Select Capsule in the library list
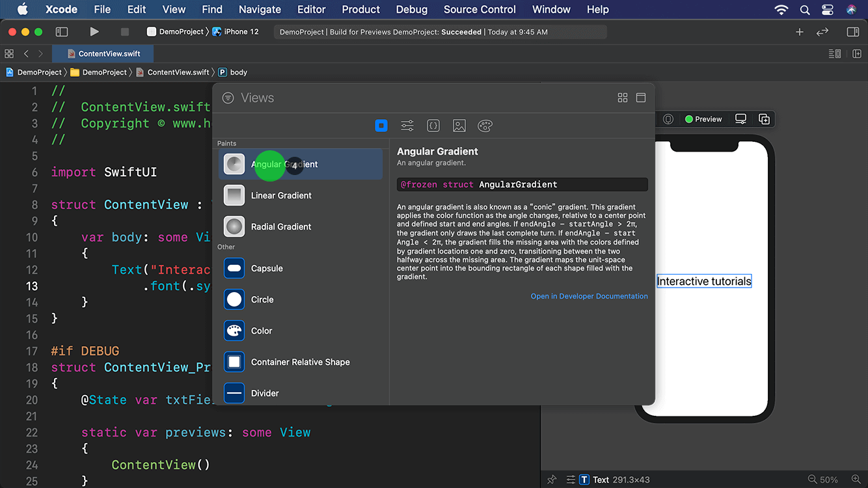The width and height of the screenshot is (868, 488). click(301, 268)
